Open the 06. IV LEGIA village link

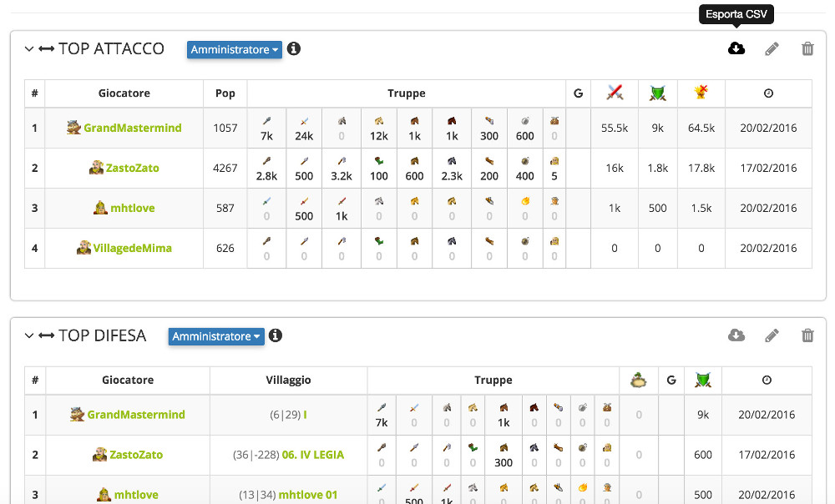coord(312,455)
